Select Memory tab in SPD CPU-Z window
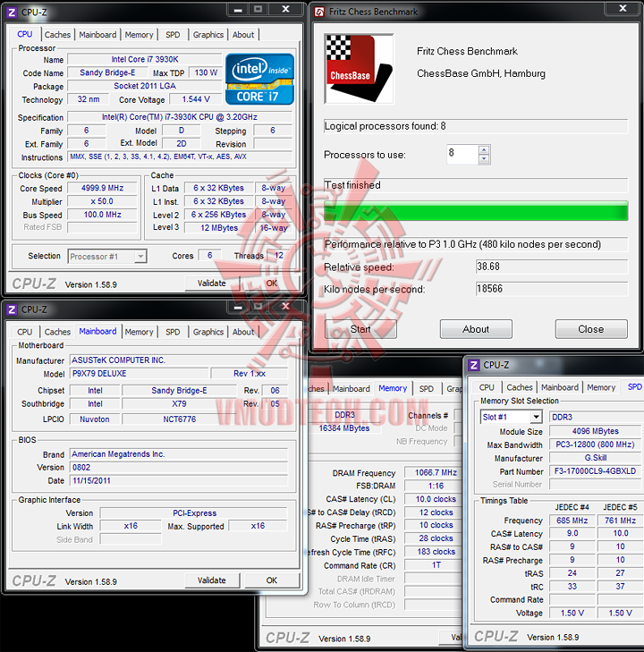The height and width of the screenshot is (652, 644). pyautogui.click(x=601, y=387)
